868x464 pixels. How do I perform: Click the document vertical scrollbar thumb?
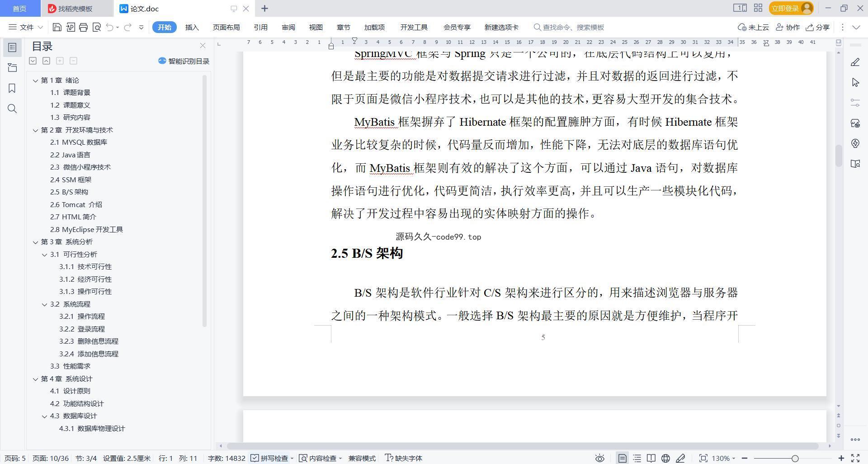(838, 156)
